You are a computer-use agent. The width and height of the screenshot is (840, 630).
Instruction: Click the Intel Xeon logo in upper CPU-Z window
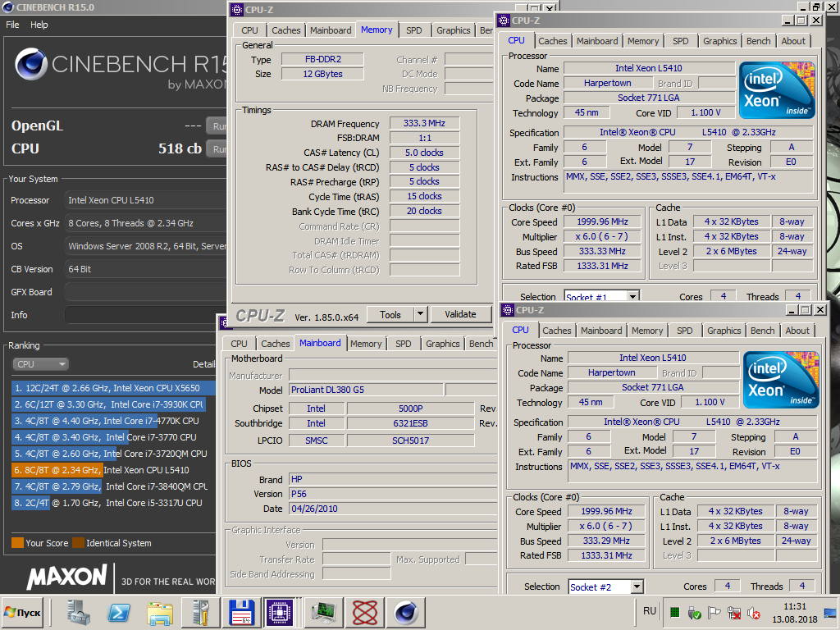point(777,90)
